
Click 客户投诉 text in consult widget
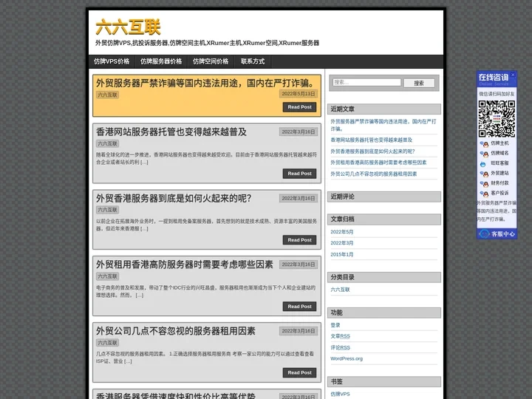tap(499, 193)
